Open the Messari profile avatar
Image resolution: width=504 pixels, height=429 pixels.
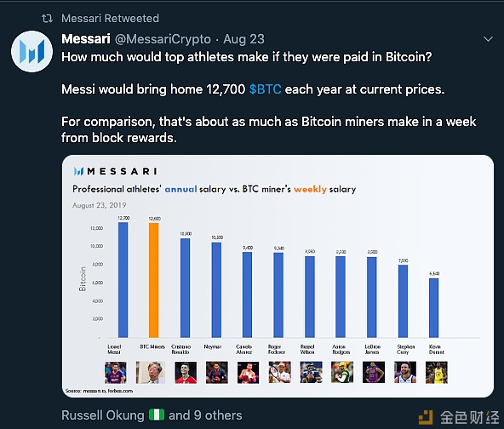pyautogui.click(x=31, y=51)
